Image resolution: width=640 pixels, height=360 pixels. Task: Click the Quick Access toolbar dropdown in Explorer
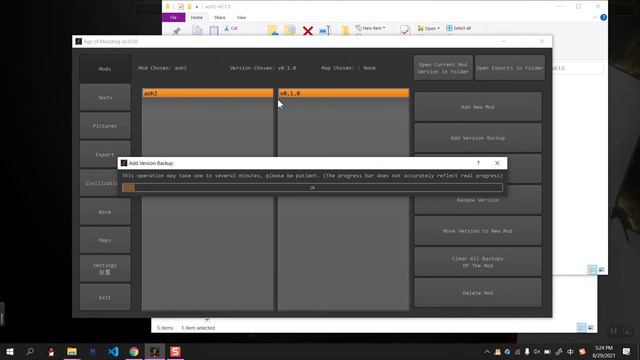click(x=197, y=7)
